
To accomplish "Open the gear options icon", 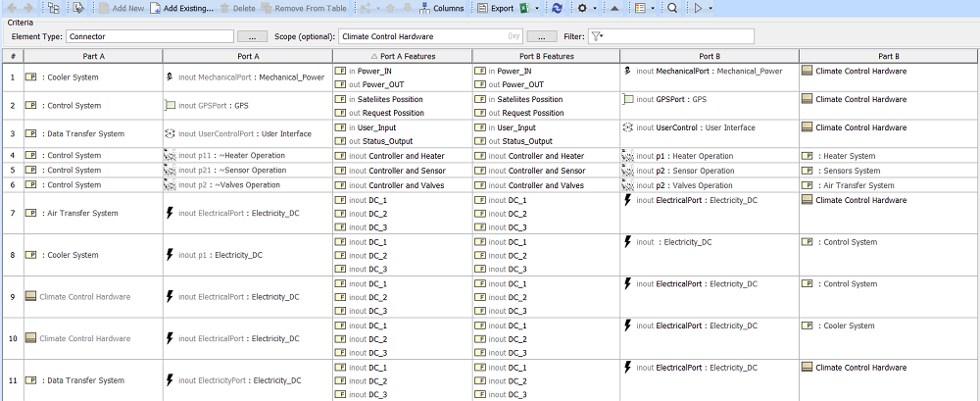I will tap(581, 8).
